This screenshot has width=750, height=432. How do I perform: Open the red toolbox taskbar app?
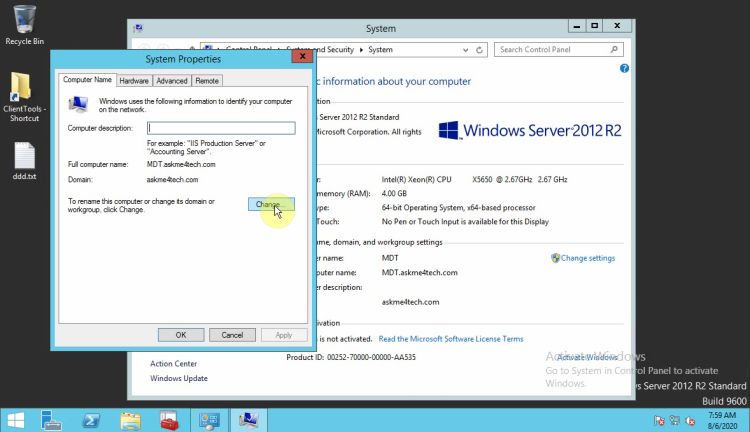[x=168, y=420]
